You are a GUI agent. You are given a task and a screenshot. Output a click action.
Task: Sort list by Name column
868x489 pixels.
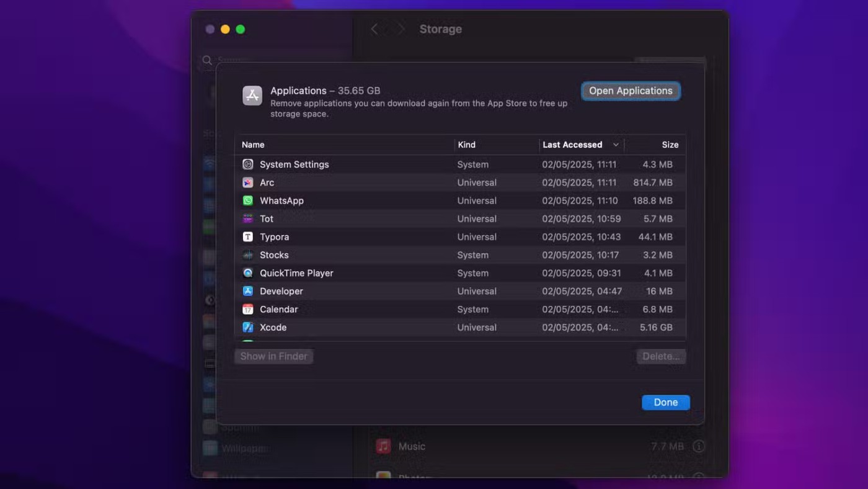point(253,145)
